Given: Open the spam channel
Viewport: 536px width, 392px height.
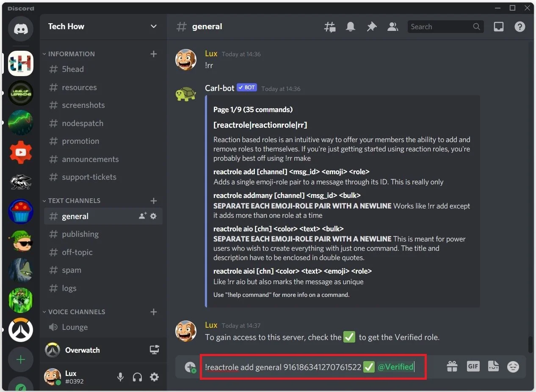Looking at the screenshot, I should tap(103, 270).
